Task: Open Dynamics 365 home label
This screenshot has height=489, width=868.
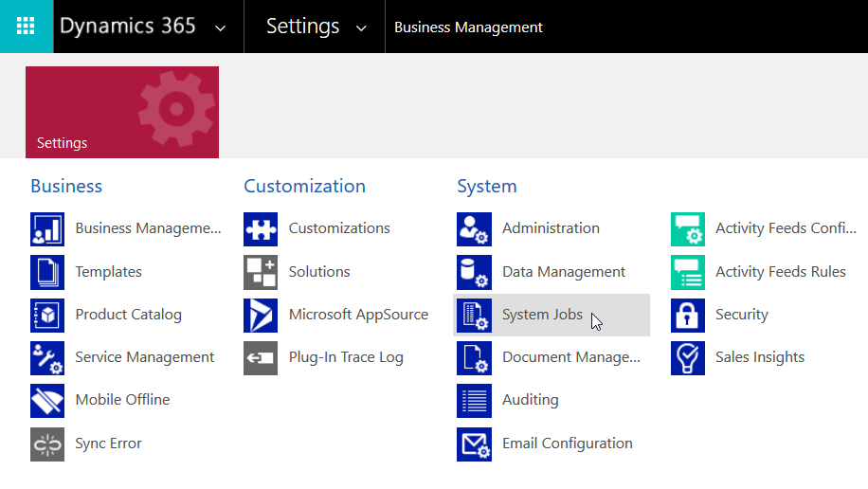Action: 127,26
